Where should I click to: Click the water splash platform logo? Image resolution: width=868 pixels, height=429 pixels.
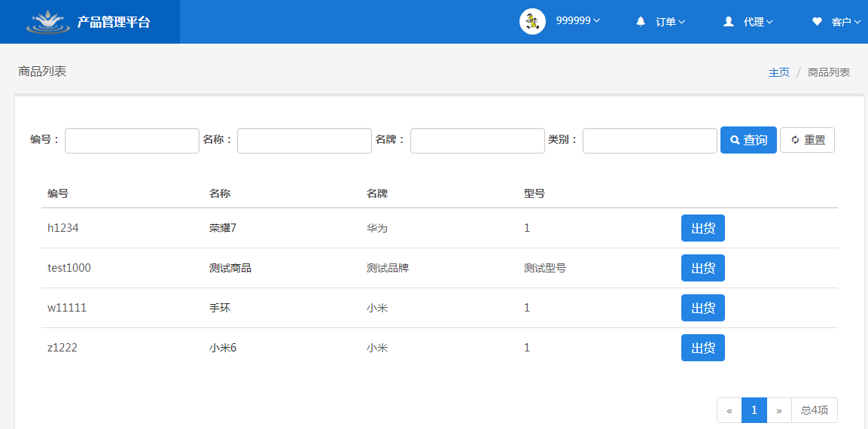(48, 22)
